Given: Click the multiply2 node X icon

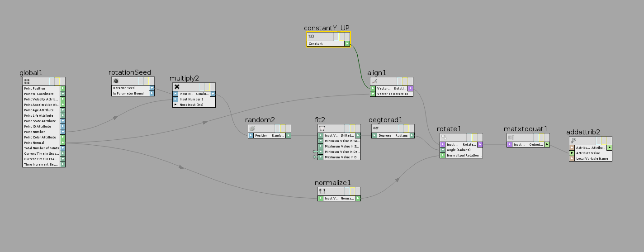Looking at the screenshot, I should 177,87.
